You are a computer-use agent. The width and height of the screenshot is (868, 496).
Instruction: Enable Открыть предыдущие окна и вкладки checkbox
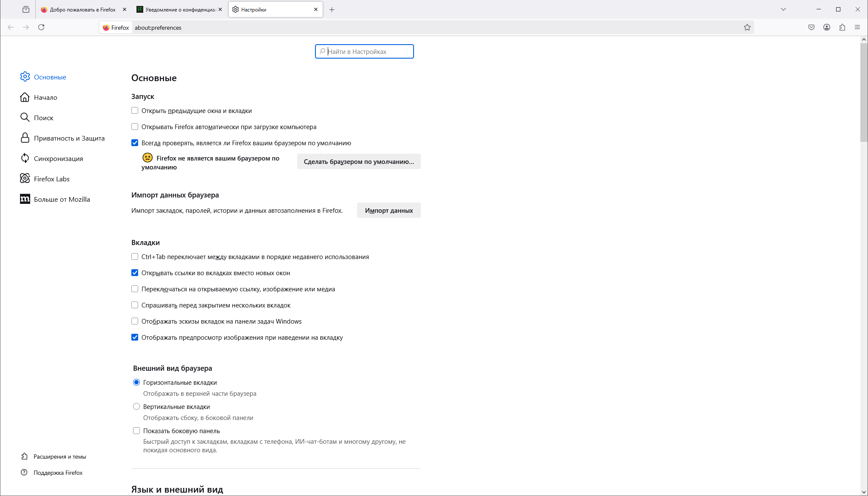pyautogui.click(x=135, y=110)
